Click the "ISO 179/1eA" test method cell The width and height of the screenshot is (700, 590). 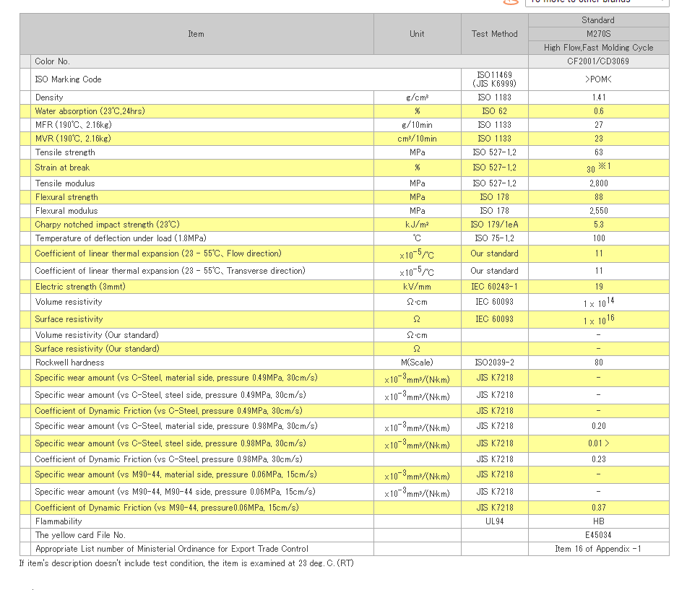click(495, 225)
